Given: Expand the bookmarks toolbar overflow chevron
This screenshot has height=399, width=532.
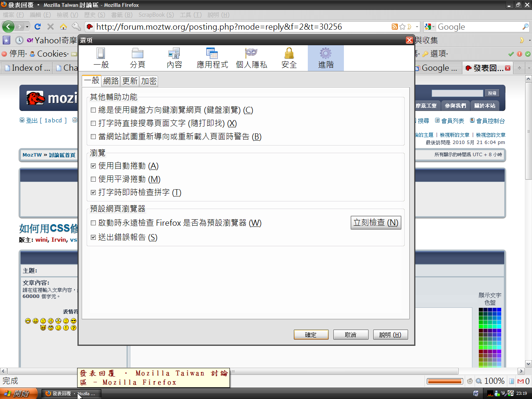Looking at the screenshot, I should pos(522,40).
